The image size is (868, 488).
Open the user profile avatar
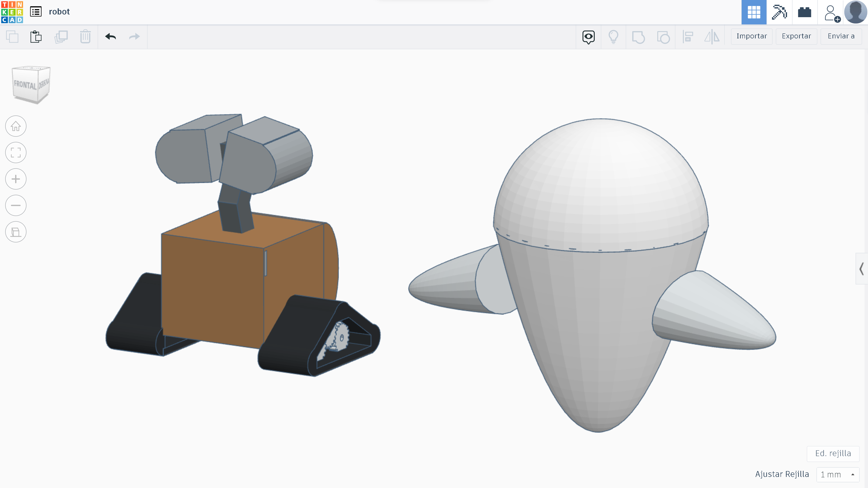click(x=856, y=12)
